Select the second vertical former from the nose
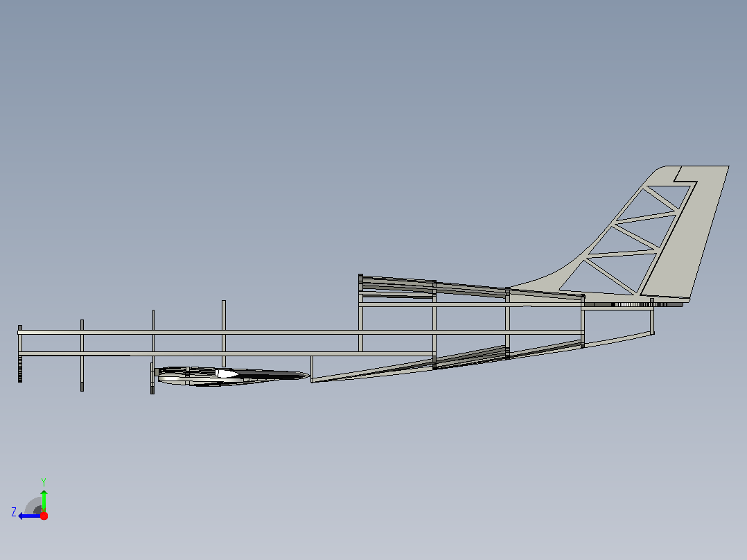747x560 pixels. [82, 356]
